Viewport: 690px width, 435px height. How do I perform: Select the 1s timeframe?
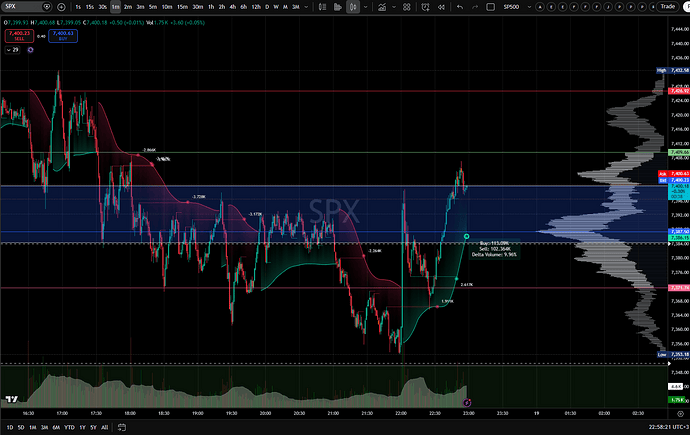click(78, 7)
